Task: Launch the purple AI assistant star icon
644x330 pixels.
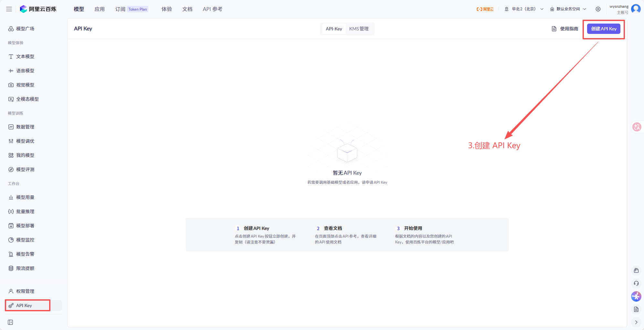Action: coord(636,296)
